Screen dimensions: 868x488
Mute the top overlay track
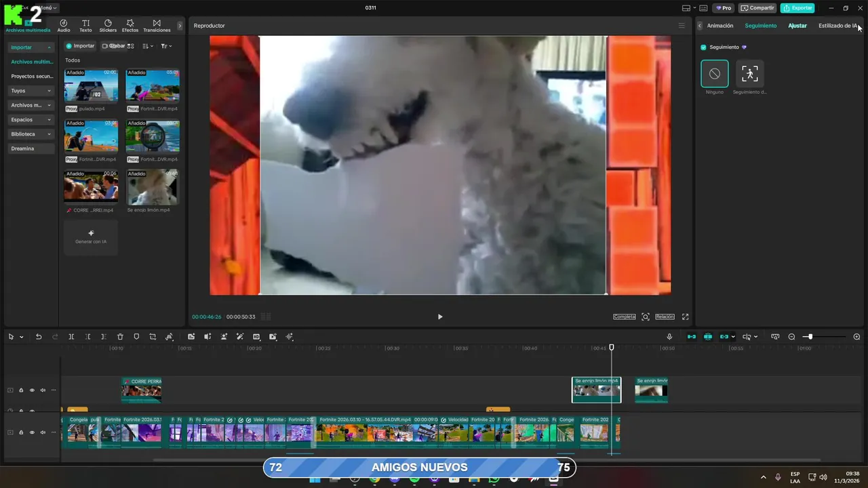(43, 390)
